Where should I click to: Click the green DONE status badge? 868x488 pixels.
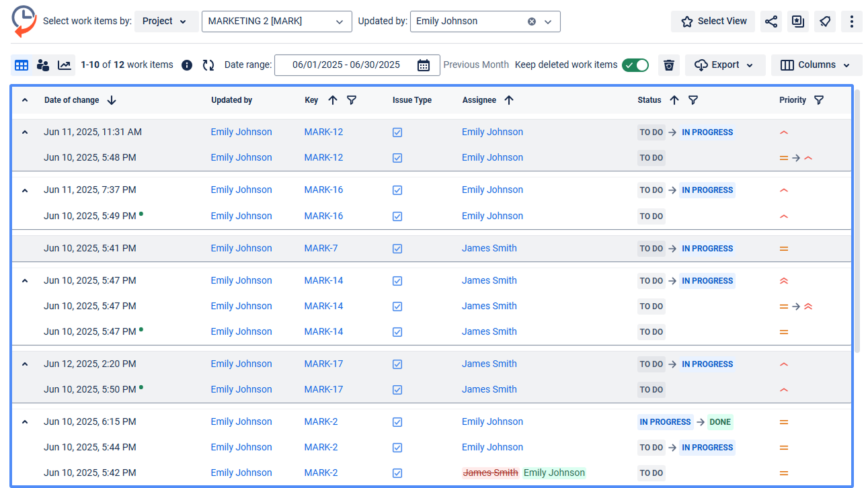(720, 422)
